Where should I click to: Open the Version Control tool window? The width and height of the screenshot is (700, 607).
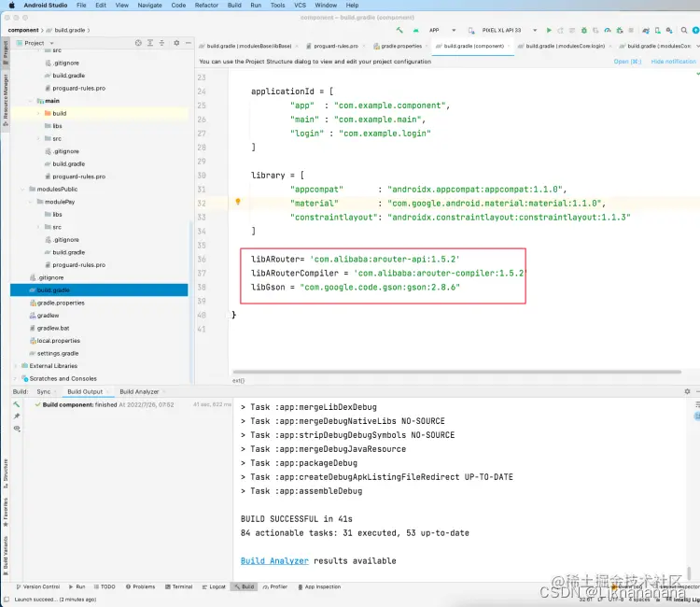[38, 586]
